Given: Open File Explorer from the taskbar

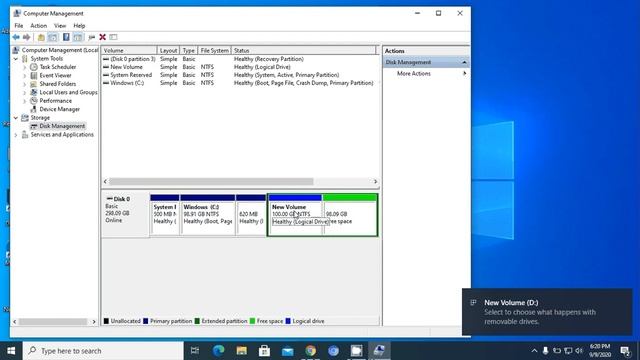Looking at the screenshot, I should point(242,351).
